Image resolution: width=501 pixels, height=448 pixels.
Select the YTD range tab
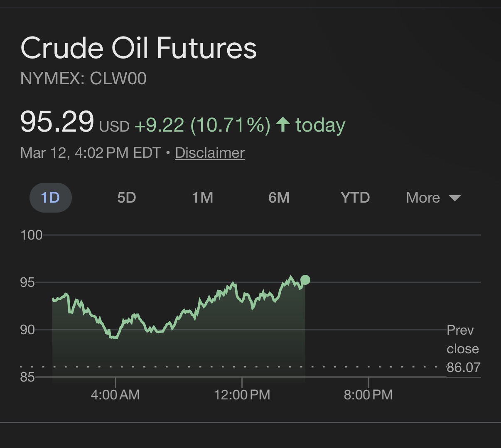click(355, 198)
